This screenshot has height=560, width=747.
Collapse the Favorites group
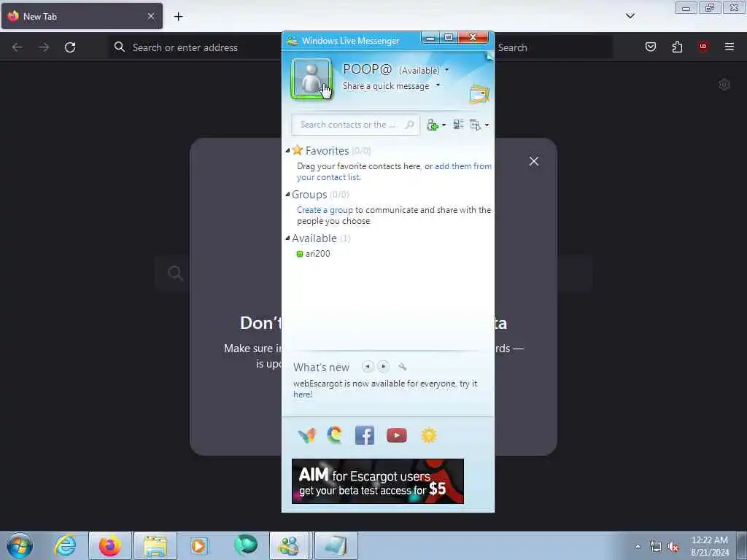click(287, 150)
